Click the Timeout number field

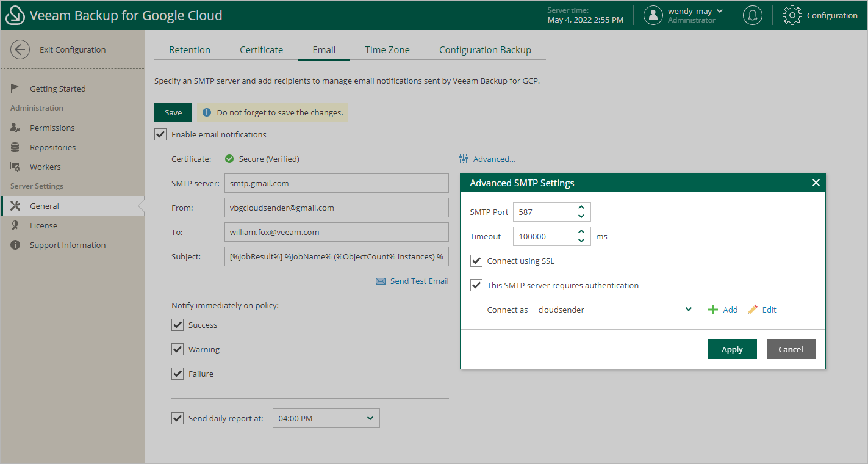[x=552, y=236]
